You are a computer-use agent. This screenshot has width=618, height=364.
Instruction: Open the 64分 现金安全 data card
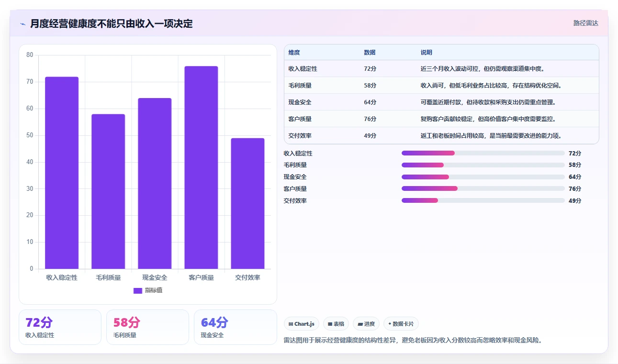[235, 327]
